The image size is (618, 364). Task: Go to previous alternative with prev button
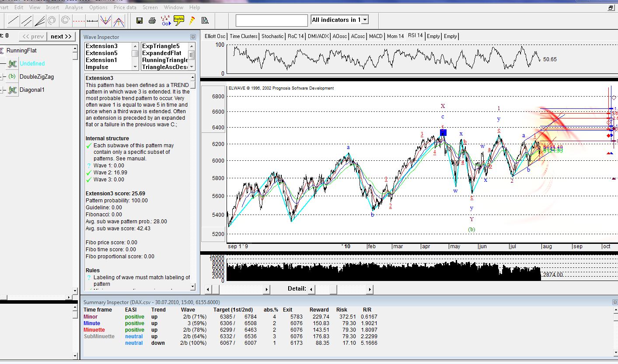tap(33, 36)
